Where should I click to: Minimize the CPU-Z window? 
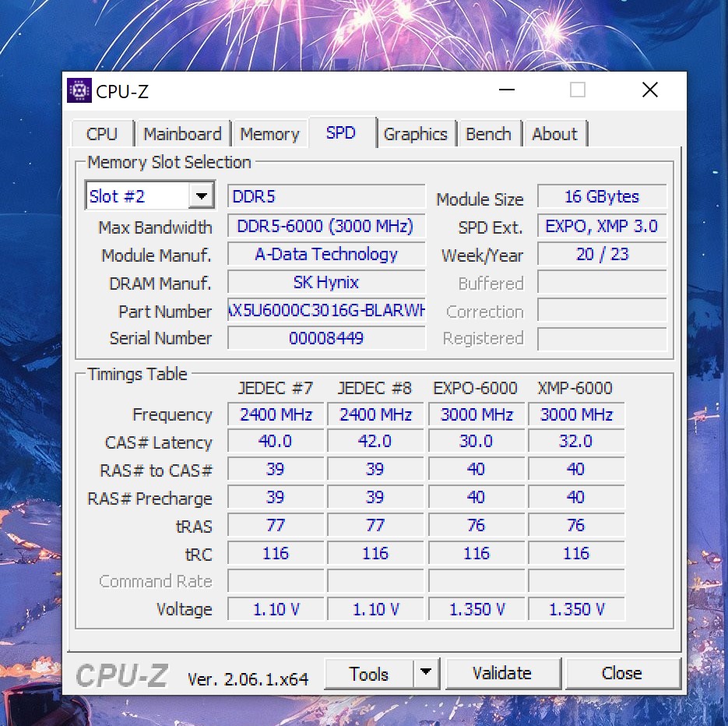click(x=507, y=90)
